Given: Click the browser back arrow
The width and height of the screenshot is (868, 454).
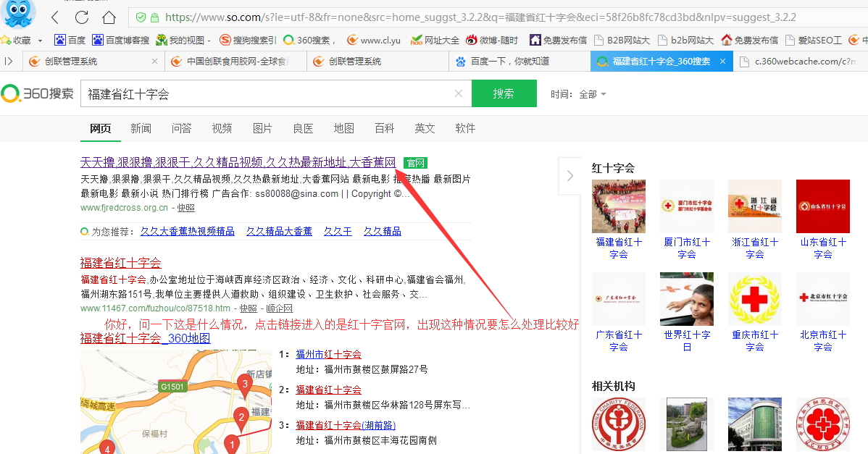Looking at the screenshot, I should (x=55, y=17).
